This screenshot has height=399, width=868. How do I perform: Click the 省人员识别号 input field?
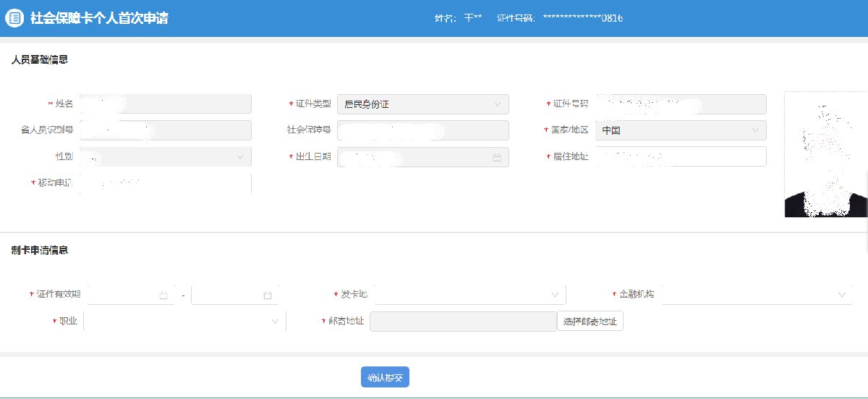(165, 130)
